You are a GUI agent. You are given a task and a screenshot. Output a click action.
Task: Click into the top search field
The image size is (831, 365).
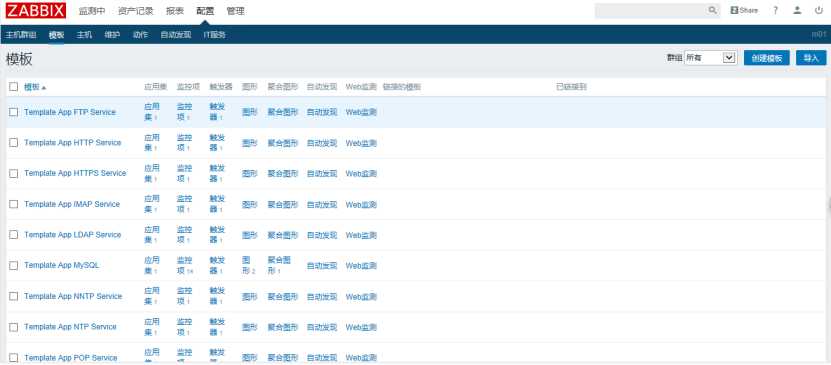click(x=651, y=11)
